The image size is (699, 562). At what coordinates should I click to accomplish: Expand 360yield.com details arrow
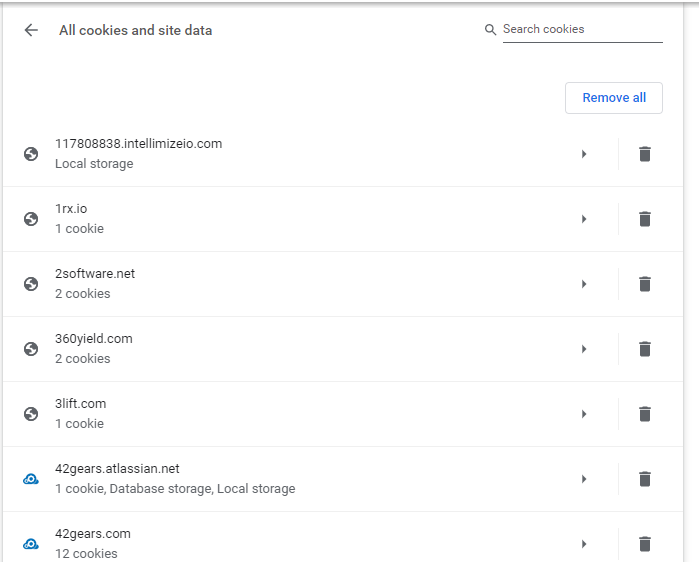pos(584,349)
